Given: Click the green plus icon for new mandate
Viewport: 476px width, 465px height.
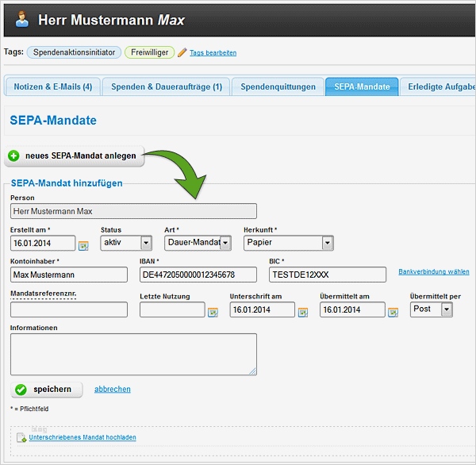Looking at the screenshot, I should coord(13,156).
